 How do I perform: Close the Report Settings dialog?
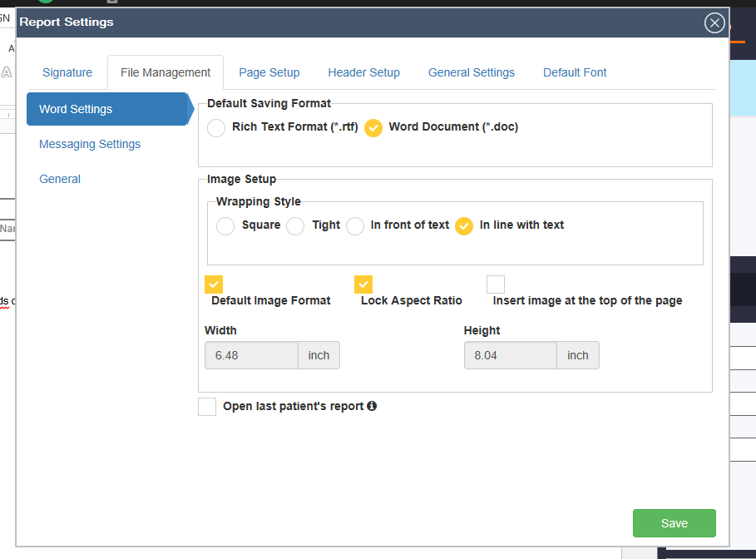point(714,23)
